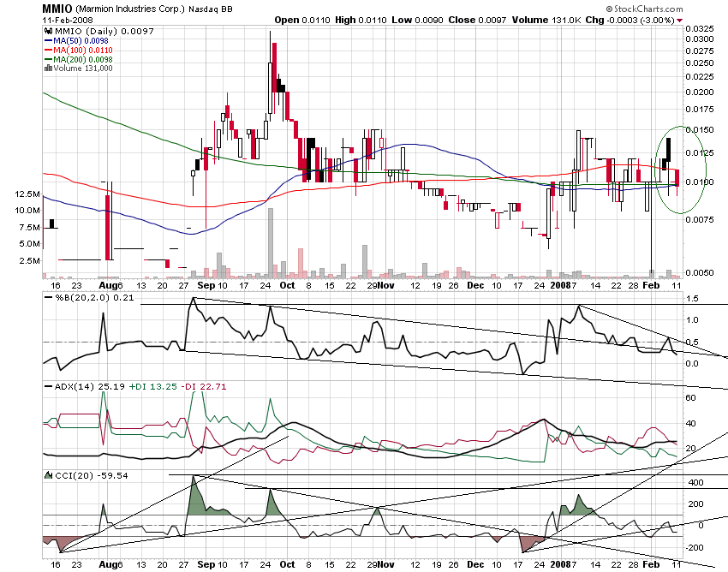Click the 0.0325 price axis label
The image size is (728, 572).
[700, 28]
